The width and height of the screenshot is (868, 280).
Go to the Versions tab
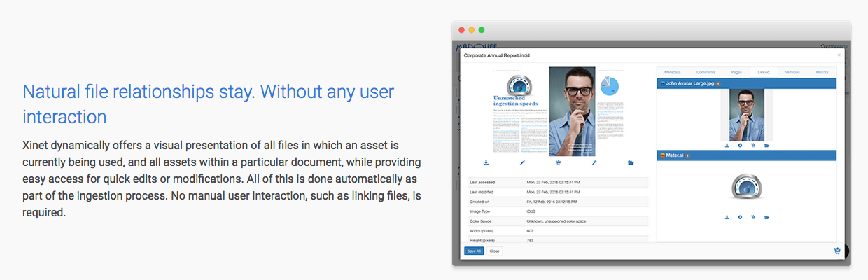pyautogui.click(x=792, y=72)
